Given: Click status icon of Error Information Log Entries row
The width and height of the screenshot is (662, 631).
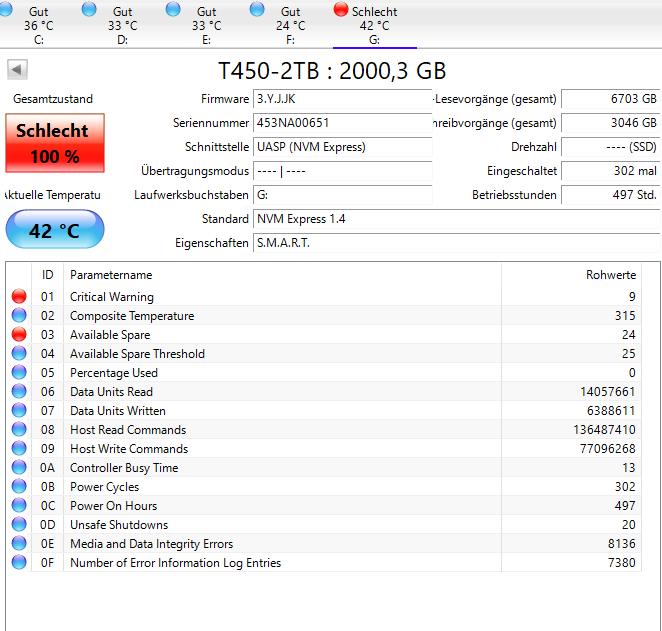Looking at the screenshot, I should 19,562.
